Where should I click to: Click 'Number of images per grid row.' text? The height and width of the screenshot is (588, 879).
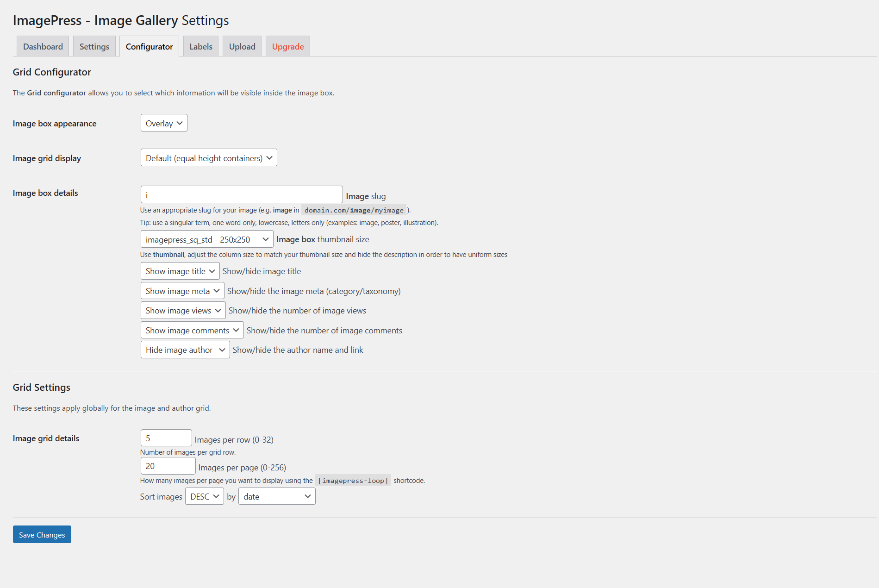tap(188, 452)
